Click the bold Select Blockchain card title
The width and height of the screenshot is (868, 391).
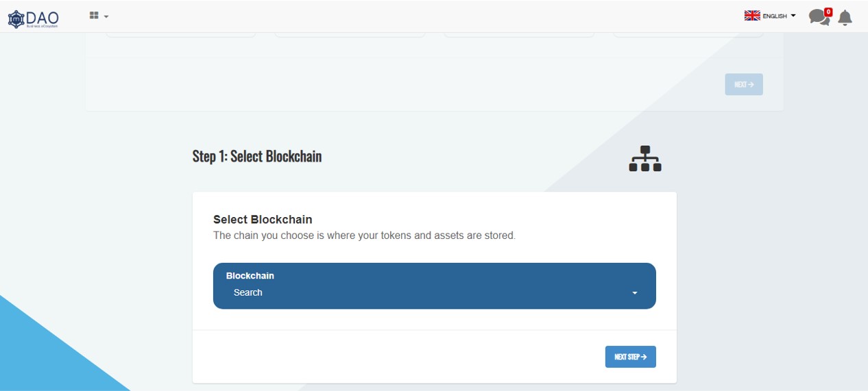point(263,220)
